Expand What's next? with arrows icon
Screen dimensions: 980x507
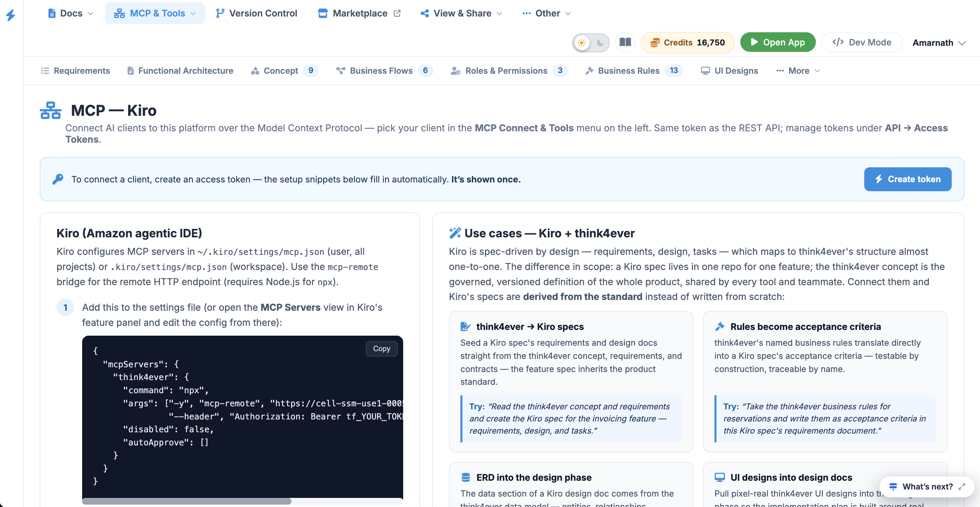[x=962, y=486]
